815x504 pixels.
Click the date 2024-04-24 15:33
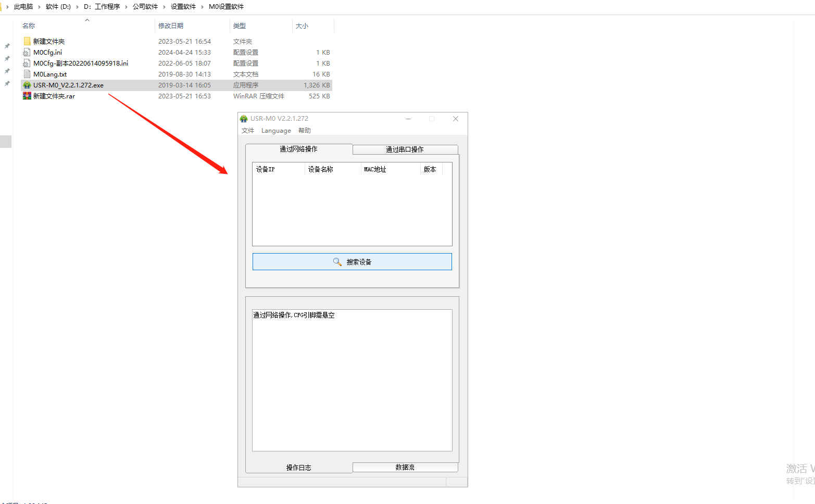(184, 52)
